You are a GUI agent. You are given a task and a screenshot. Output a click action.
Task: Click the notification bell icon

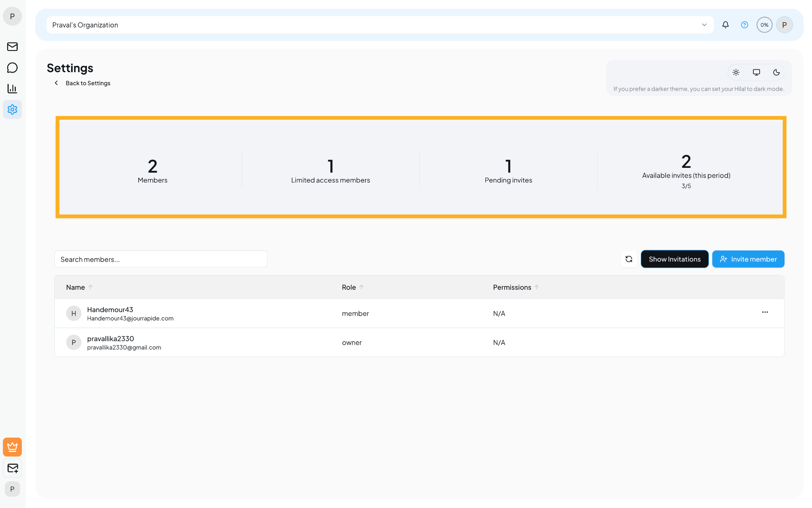tap(725, 24)
